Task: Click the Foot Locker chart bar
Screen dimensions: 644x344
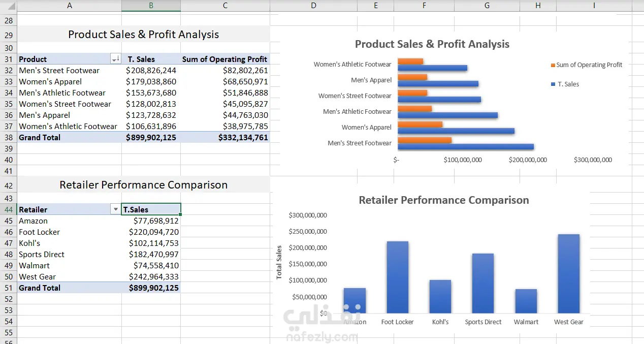Action: [x=397, y=277]
